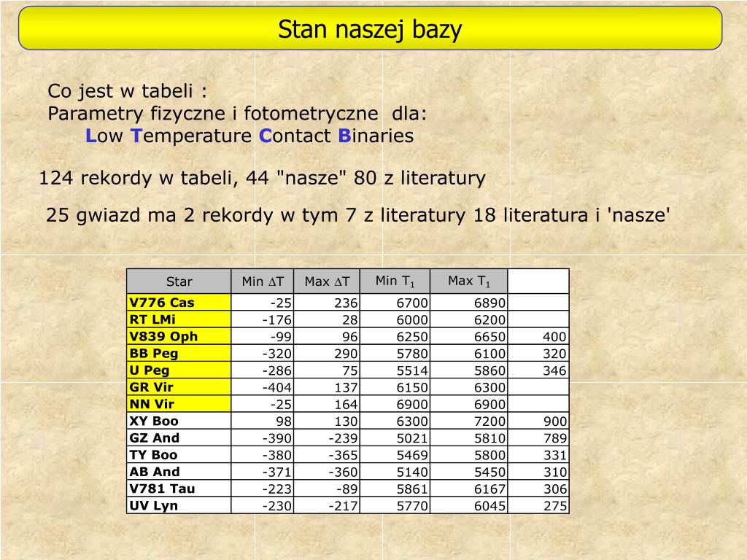Select the 'V839 Oph' star cell
Screen dimensions: 747x560
point(179,336)
